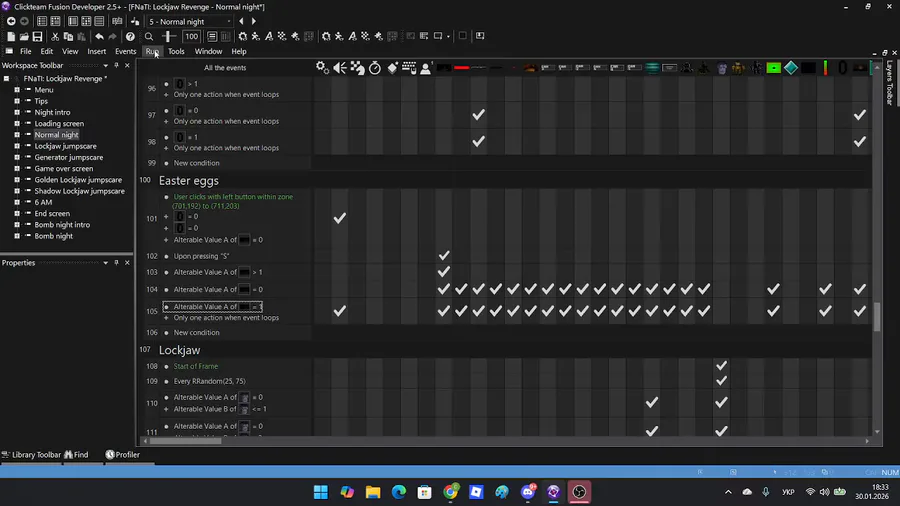The width and height of the screenshot is (900, 506).
Task: Click the Cut scissors icon
Action: [x=55, y=37]
